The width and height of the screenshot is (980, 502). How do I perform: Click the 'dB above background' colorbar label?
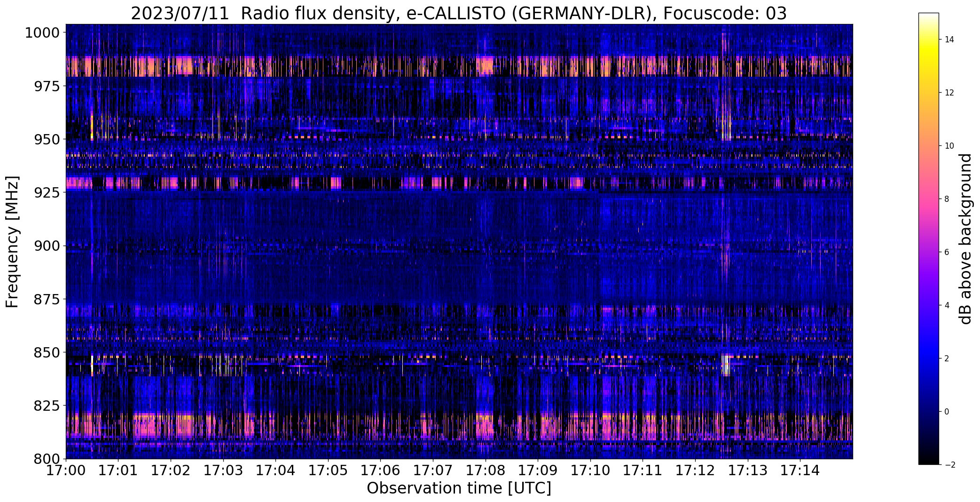[966, 239]
